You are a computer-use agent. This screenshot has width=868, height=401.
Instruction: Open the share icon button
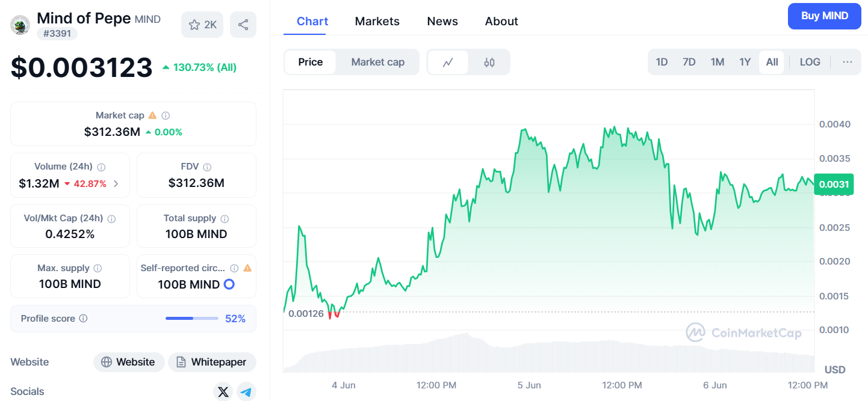(243, 25)
